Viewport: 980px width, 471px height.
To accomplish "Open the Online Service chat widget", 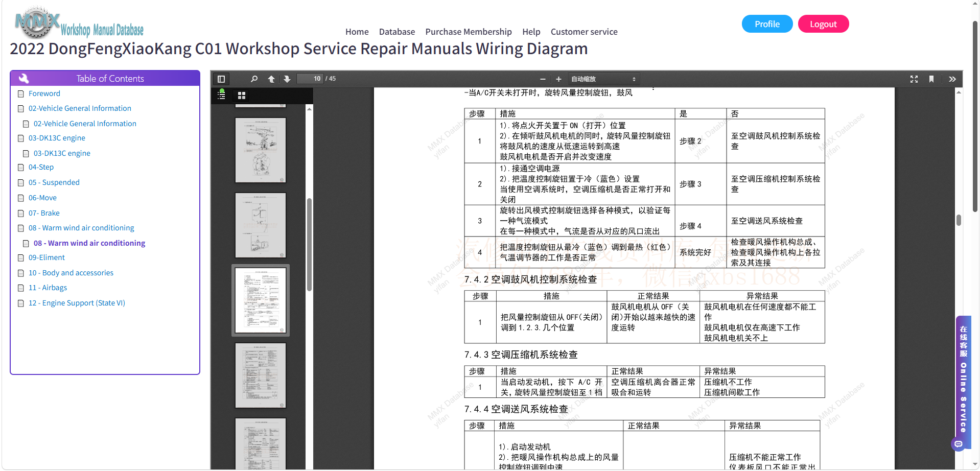I will [963, 382].
